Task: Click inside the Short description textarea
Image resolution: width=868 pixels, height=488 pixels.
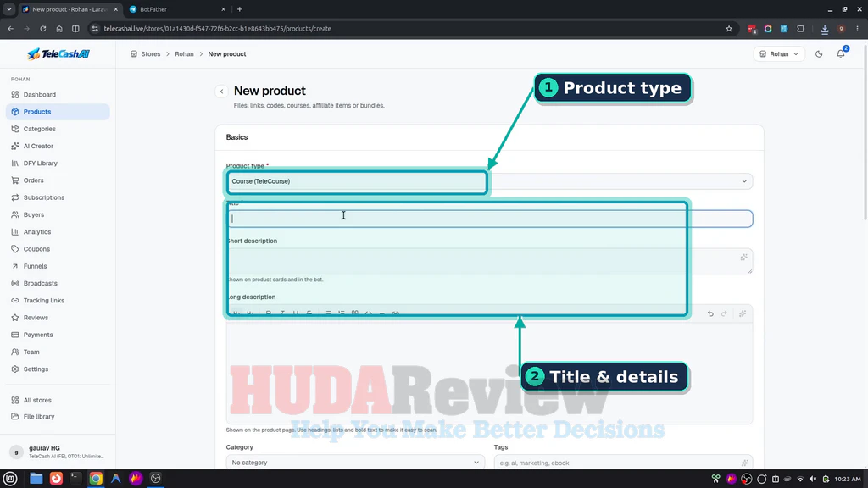Action: point(489,261)
